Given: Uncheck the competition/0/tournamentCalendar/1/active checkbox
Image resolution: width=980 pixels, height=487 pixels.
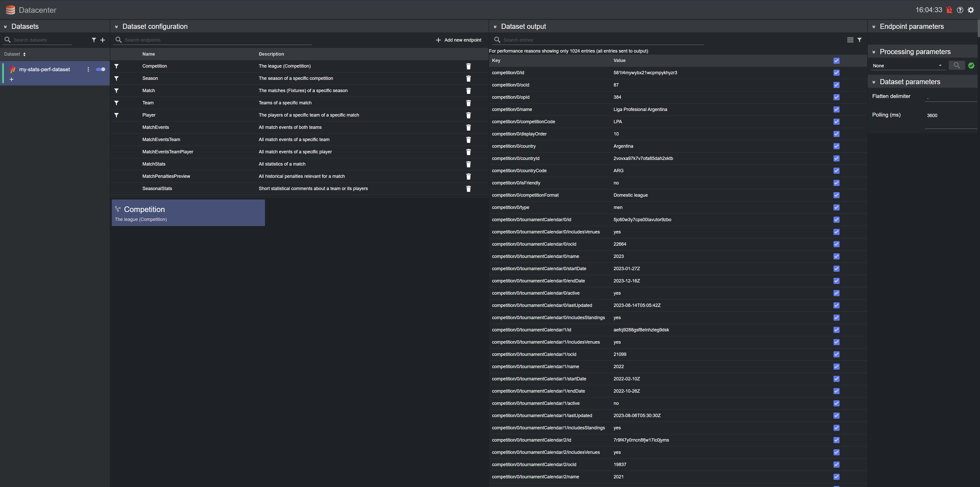Looking at the screenshot, I should pyautogui.click(x=836, y=403).
